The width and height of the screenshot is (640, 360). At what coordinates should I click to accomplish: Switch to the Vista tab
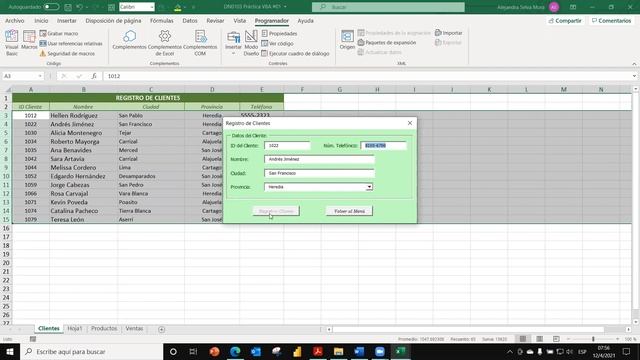pyautogui.click(x=240, y=20)
